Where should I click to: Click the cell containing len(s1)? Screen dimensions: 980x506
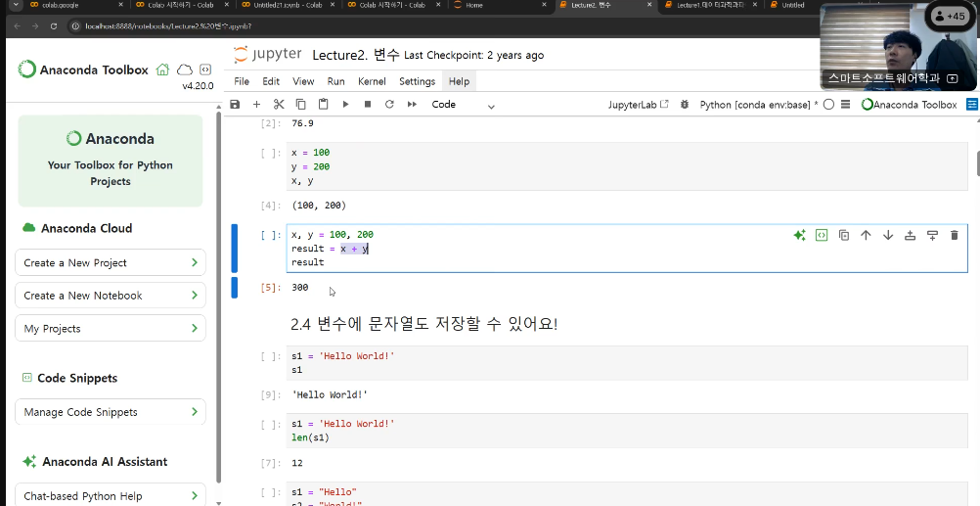(627, 431)
